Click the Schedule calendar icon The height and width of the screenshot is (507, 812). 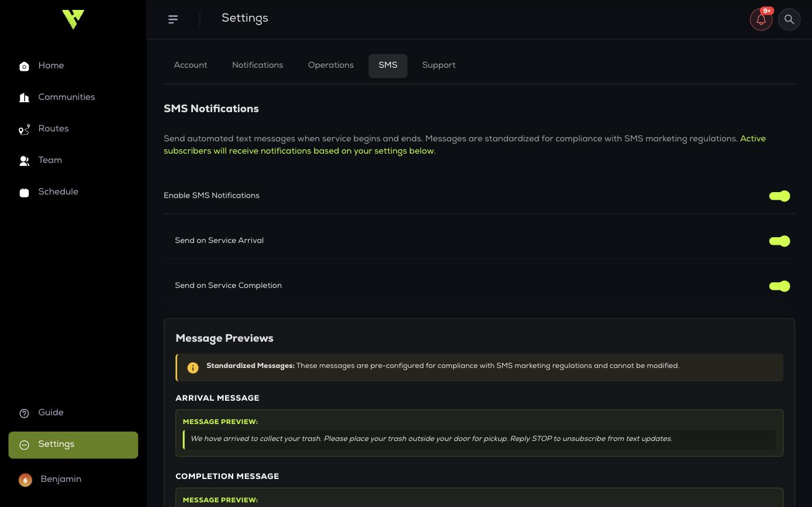(24, 192)
